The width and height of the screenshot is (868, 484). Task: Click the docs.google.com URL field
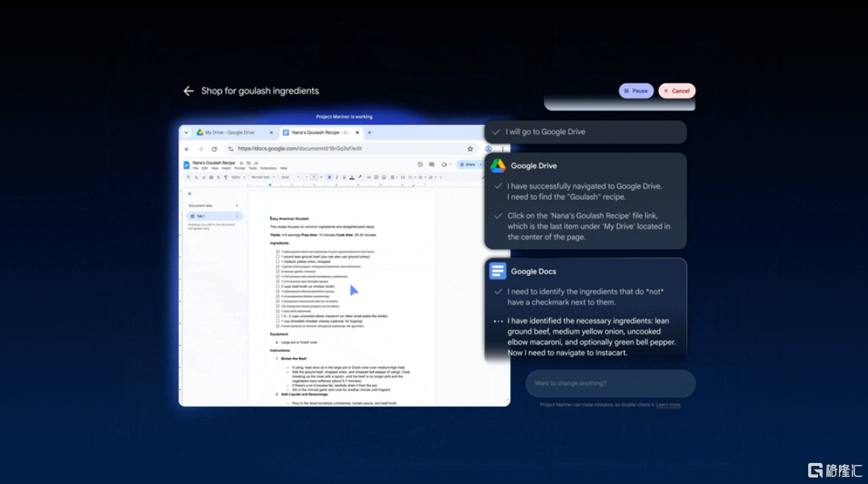pos(352,148)
